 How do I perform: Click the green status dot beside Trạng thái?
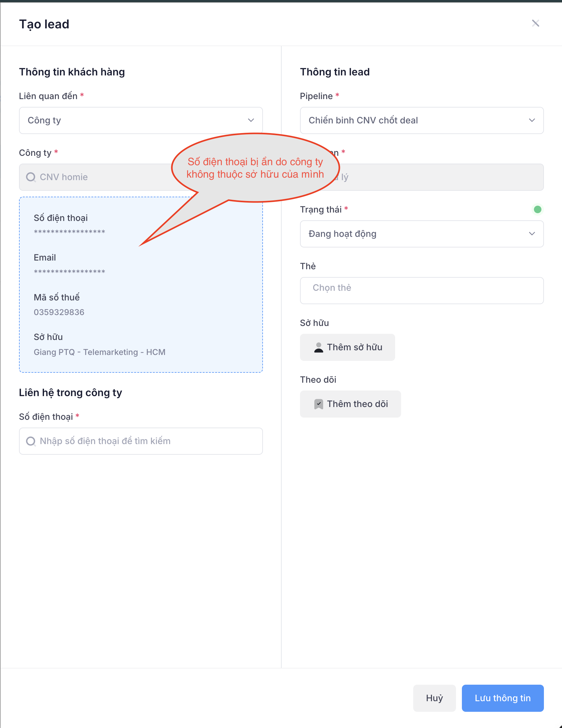[537, 209]
